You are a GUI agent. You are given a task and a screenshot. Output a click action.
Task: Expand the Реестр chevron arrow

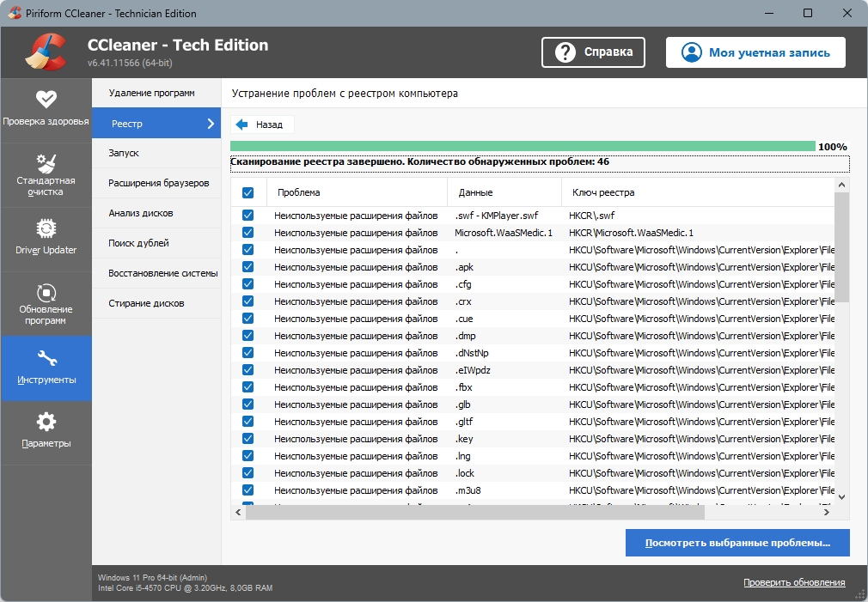pyautogui.click(x=211, y=124)
